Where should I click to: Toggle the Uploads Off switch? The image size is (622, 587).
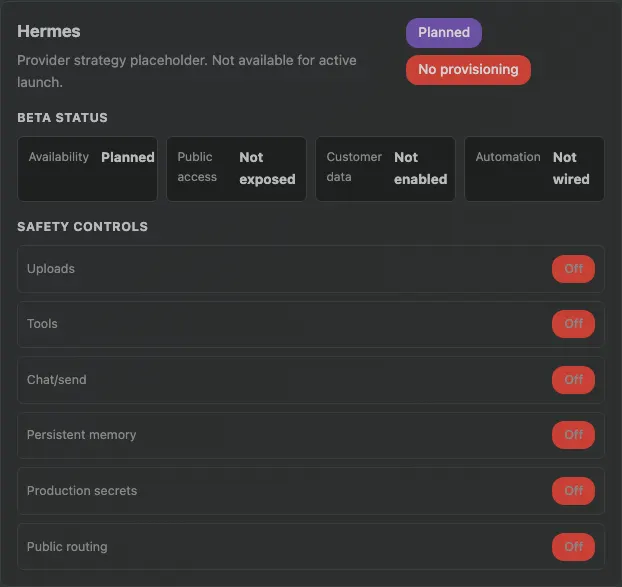573,269
